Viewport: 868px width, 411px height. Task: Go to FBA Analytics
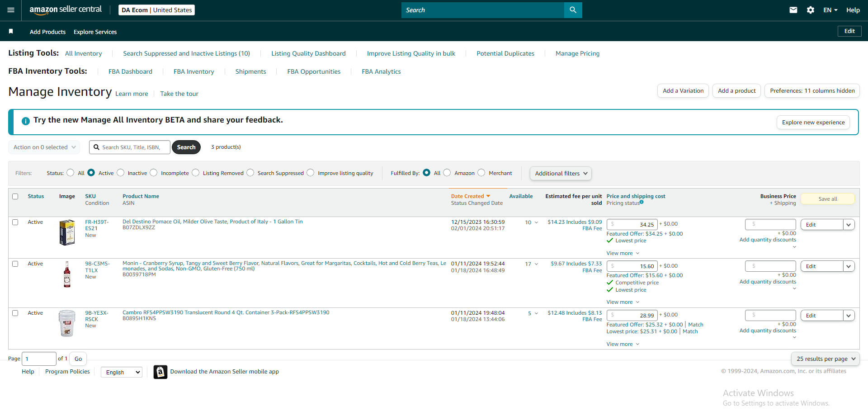tap(381, 71)
